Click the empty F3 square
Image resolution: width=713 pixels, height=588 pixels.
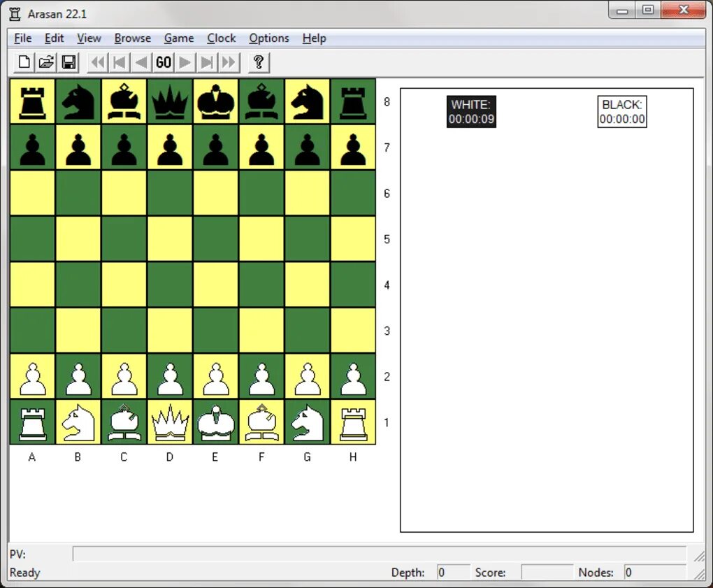(x=261, y=331)
